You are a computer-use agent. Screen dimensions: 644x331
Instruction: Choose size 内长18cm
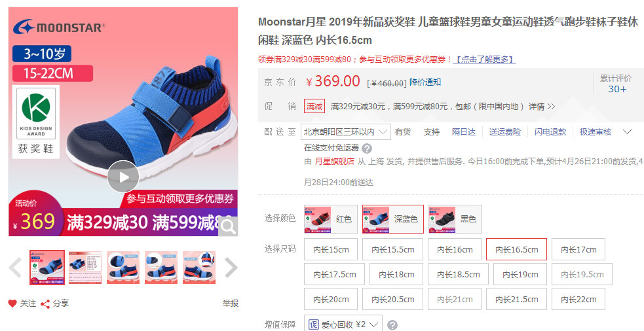(x=396, y=274)
